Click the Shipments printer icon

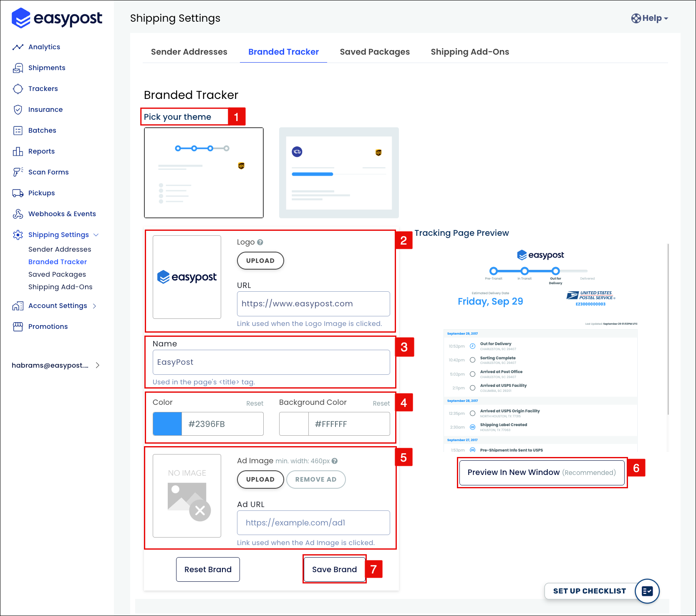pos(18,68)
